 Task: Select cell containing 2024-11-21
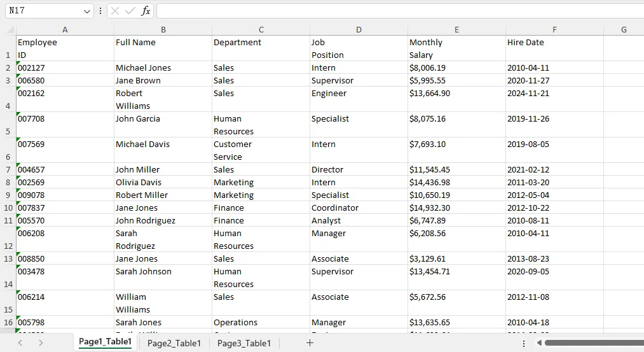coord(554,99)
